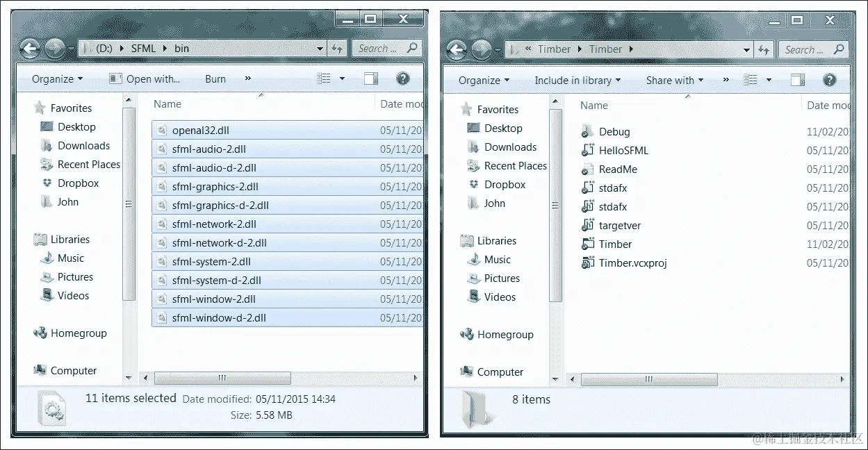The height and width of the screenshot is (450, 868).
Task: Select openal32.dll file icon
Action: (162, 131)
